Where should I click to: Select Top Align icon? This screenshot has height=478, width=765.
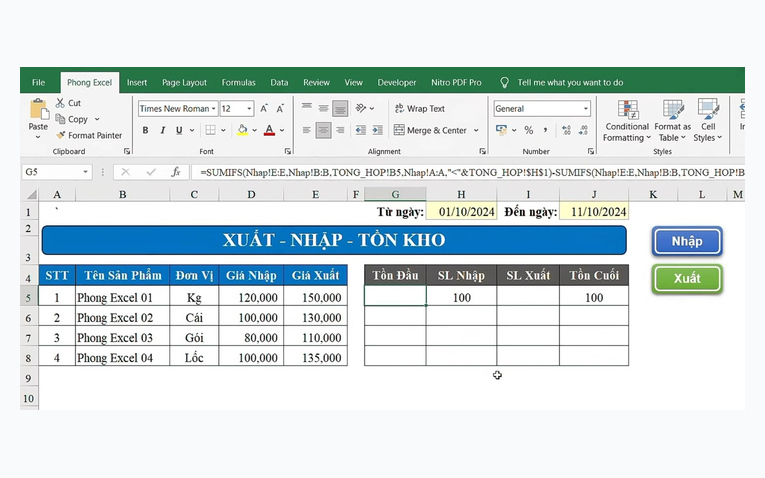[x=306, y=107]
